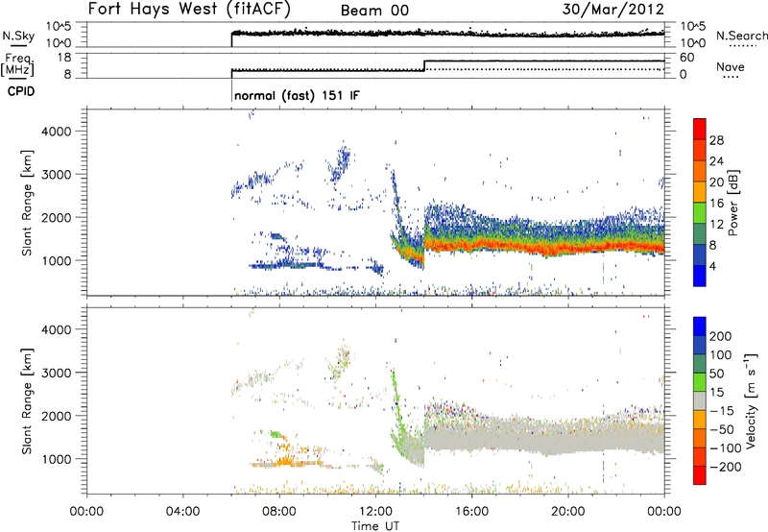Click the '20:00' time tick label
The image size is (768, 532).
click(567, 512)
